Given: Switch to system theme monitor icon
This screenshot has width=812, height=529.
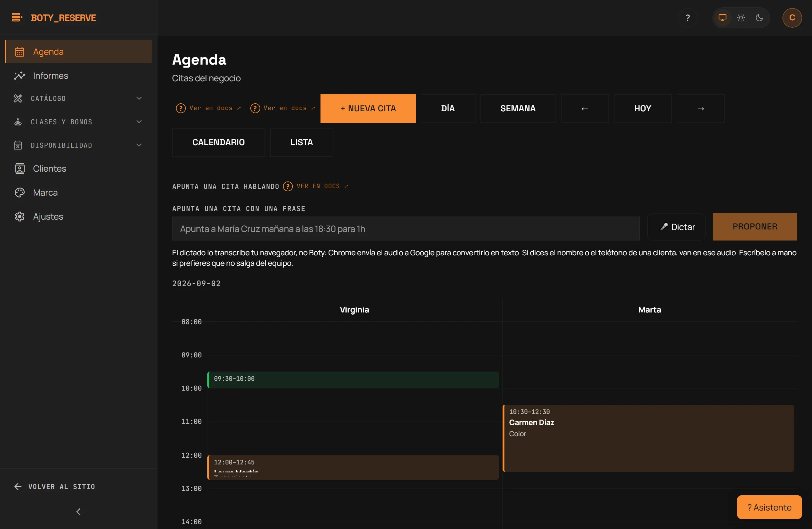Looking at the screenshot, I should [x=722, y=18].
